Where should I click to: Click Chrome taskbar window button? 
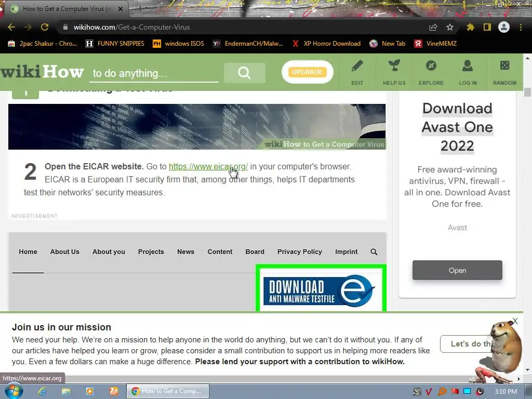click(168, 391)
